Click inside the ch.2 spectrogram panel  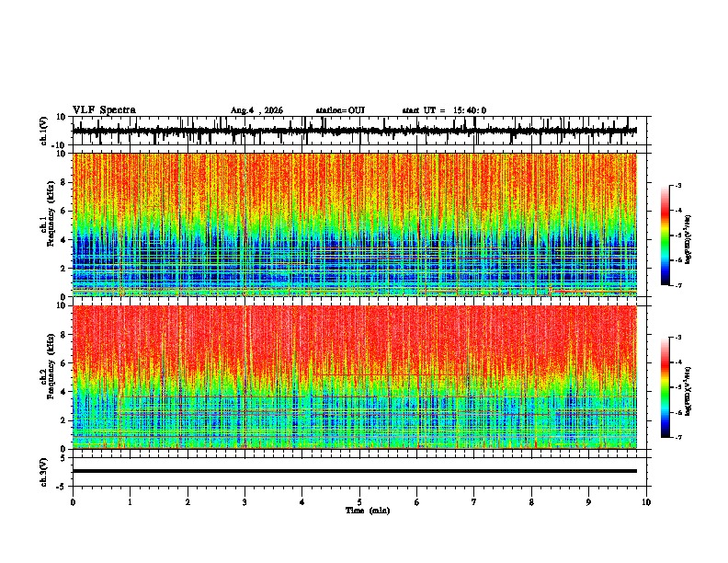click(x=354, y=377)
